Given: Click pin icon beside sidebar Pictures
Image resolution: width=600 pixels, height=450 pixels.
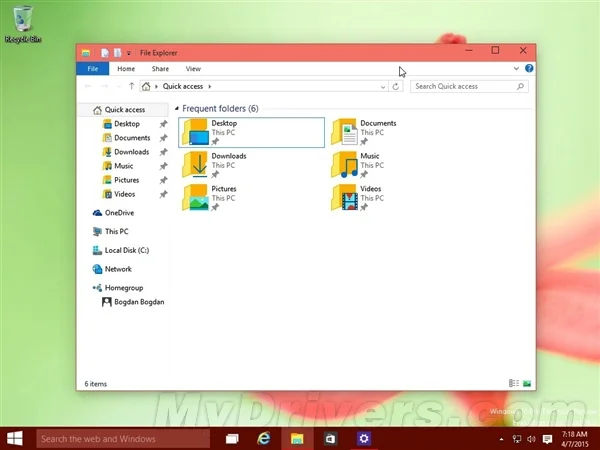Looking at the screenshot, I should tap(163, 180).
